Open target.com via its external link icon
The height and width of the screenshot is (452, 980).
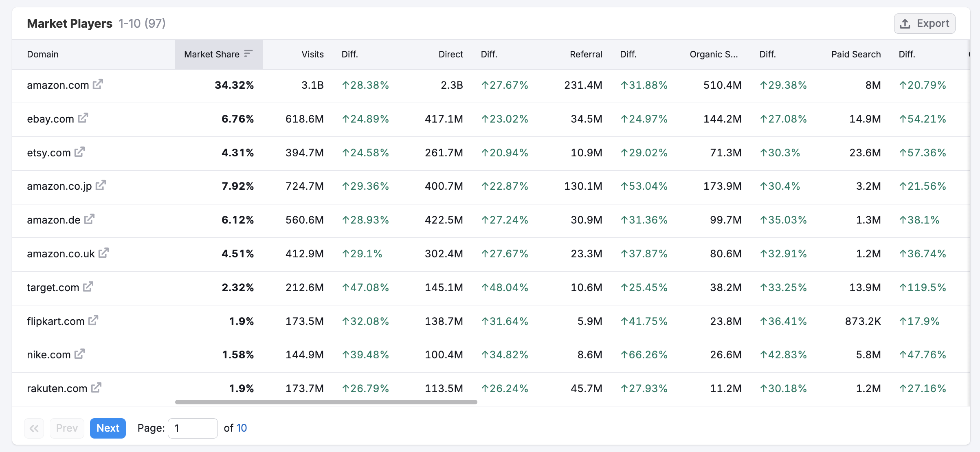tap(88, 287)
